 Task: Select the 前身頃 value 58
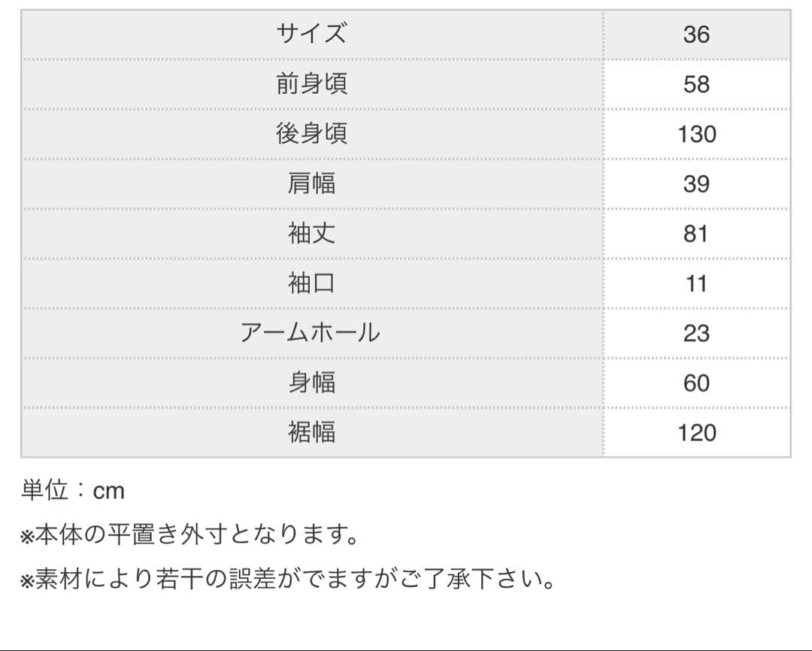click(x=696, y=84)
